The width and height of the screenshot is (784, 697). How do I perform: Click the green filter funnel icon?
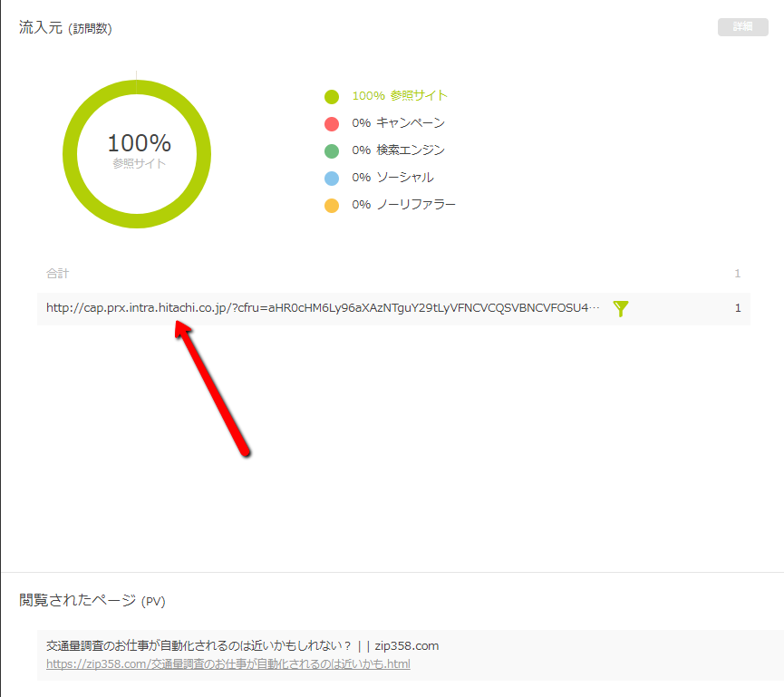coord(621,308)
